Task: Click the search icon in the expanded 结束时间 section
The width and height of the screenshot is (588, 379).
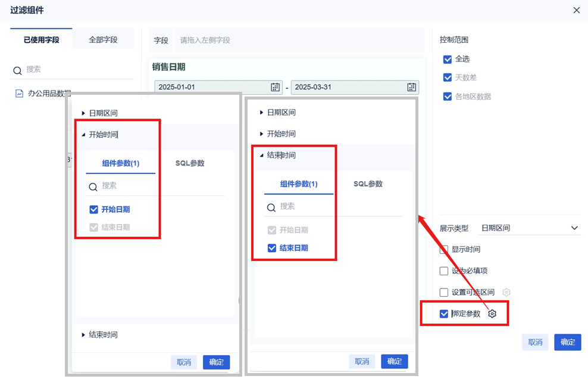Action: point(271,207)
